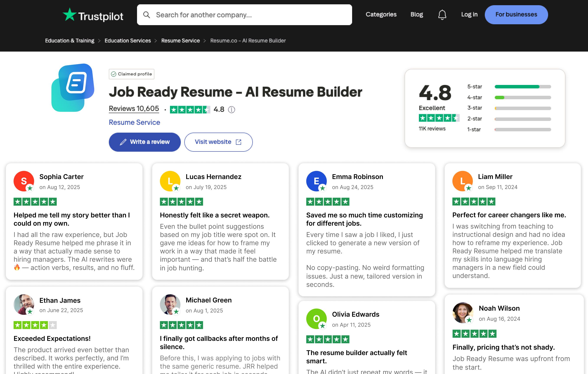The image size is (588, 374).
Task: Click the '11K reviews' text
Action: click(432, 128)
